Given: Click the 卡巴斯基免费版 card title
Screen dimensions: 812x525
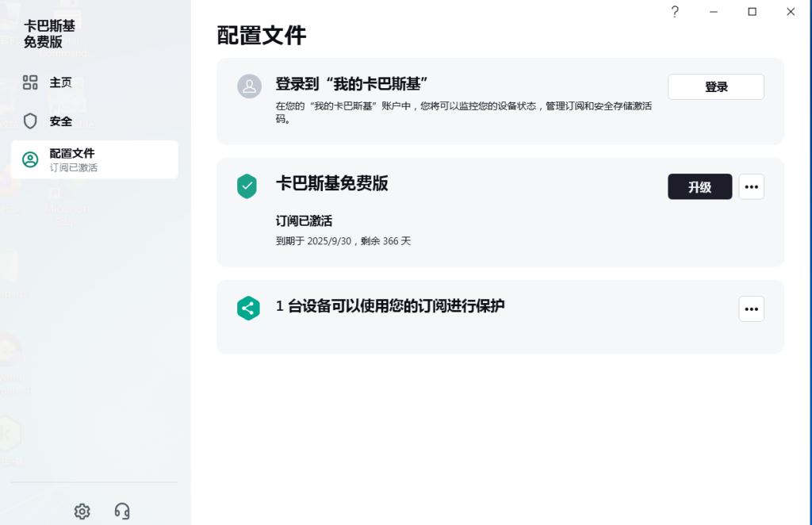Looking at the screenshot, I should 332,183.
